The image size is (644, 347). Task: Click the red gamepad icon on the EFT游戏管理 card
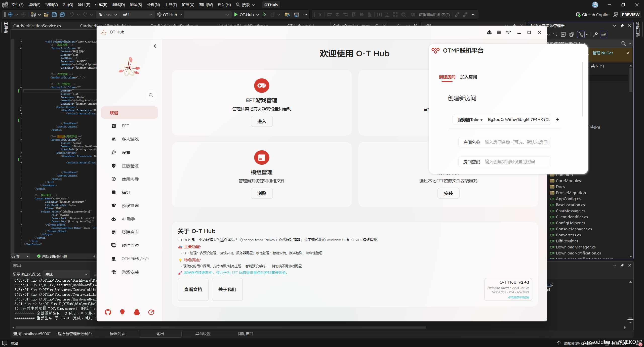tap(262, 86)
